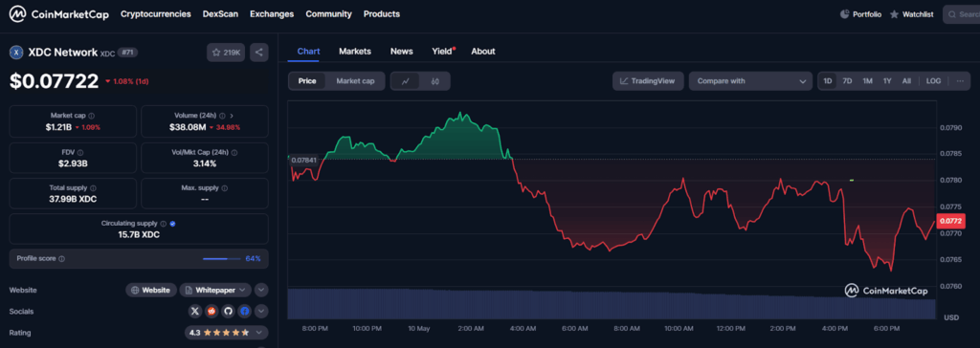Open the chart more options ellipsis
The height and width of the screenshot is (348, 980).
click(959, 81)
